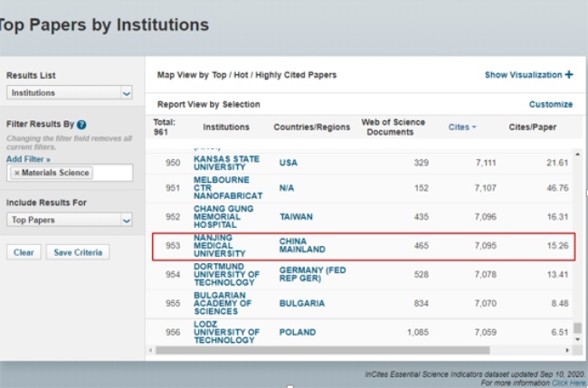
Task: Click the Germany (Fed Rep Ger) link
Action: [312, 274]
